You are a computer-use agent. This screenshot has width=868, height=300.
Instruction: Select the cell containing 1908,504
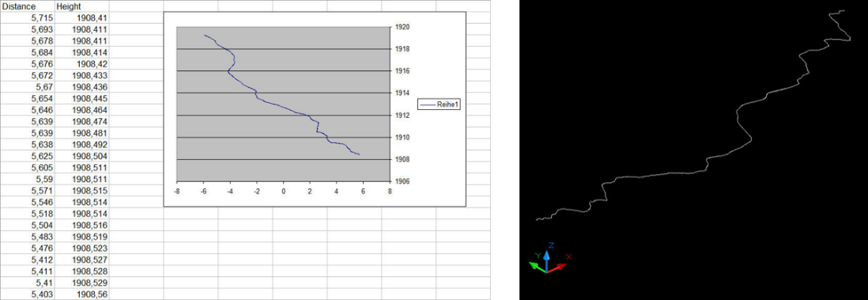[82, 156]
